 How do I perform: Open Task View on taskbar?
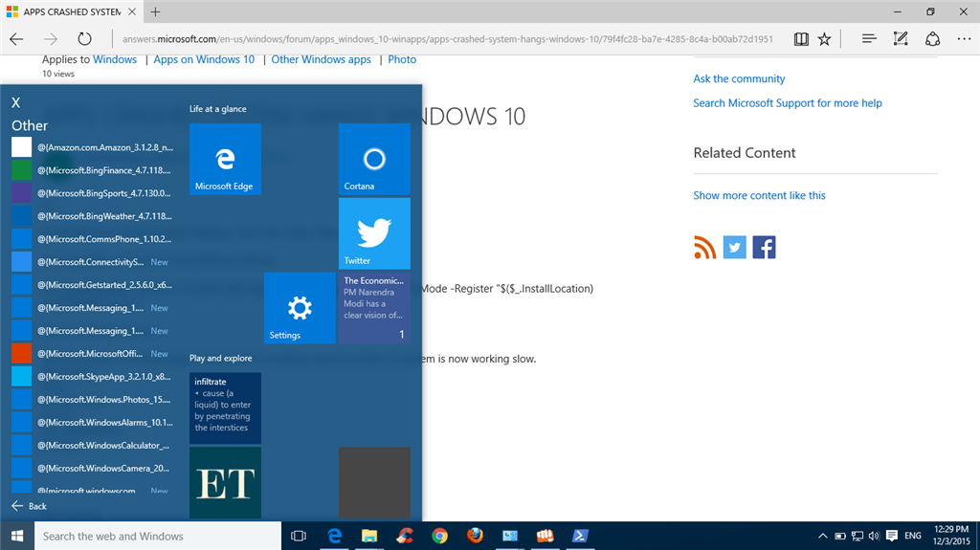click(299, 537)
